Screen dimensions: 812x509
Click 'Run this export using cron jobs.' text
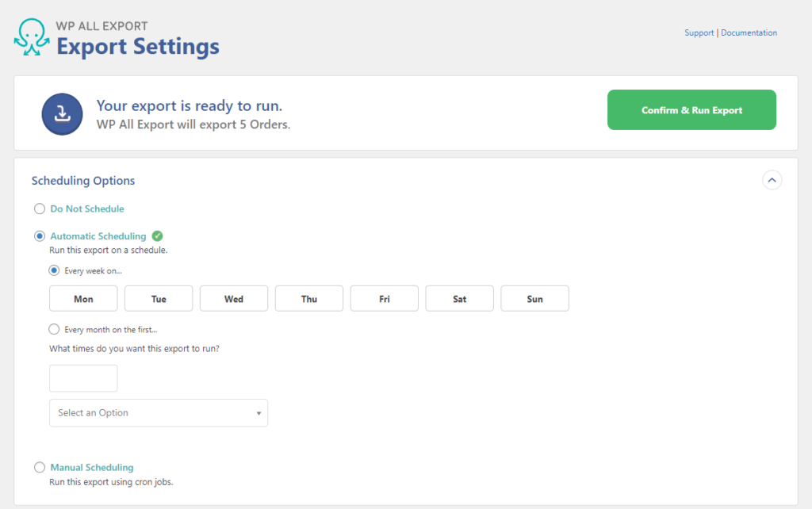111,482
